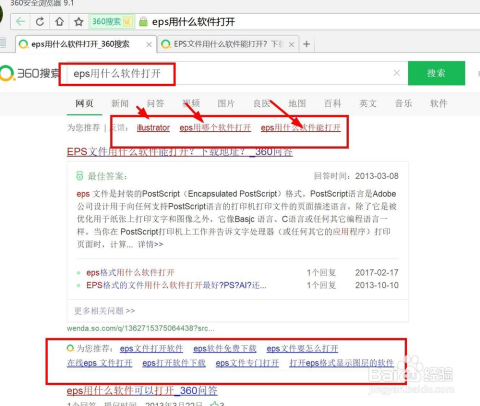Open the 360搜索 engine selector
This screenshot has height=406, width=480.
point(112,22)
